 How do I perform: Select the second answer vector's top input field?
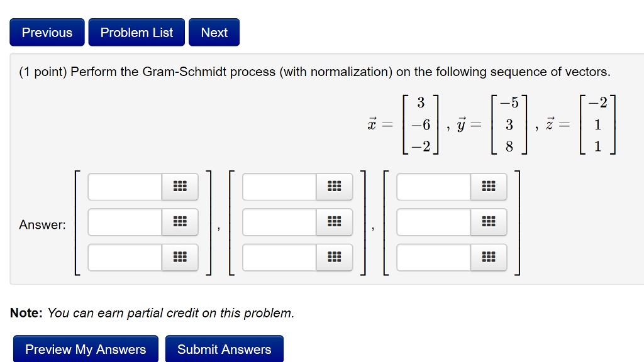tap(280, 187)
